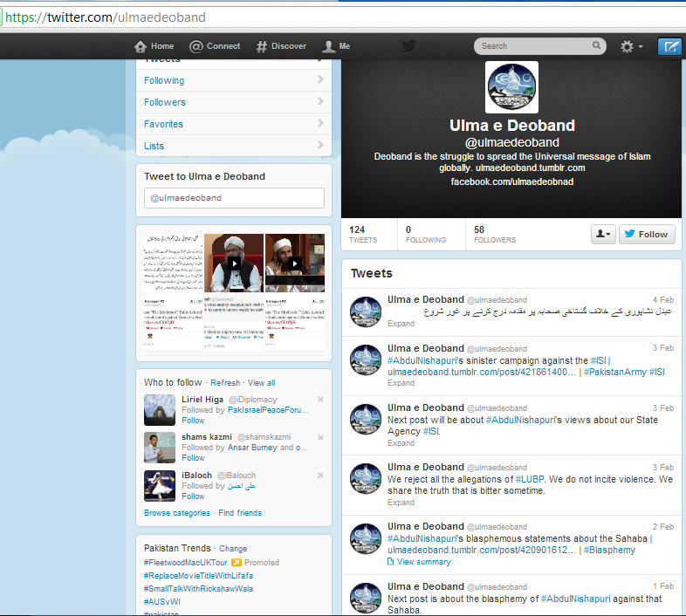View the 124 Tweets count
The image size is (686, 616).
363,234
